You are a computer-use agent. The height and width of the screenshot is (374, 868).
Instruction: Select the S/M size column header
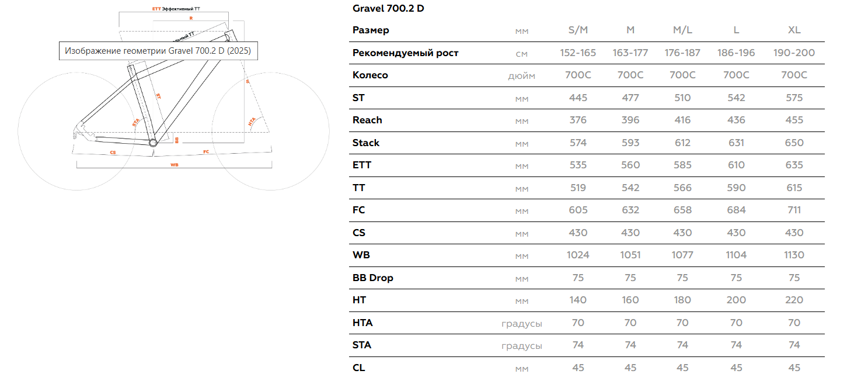(578, 30)
